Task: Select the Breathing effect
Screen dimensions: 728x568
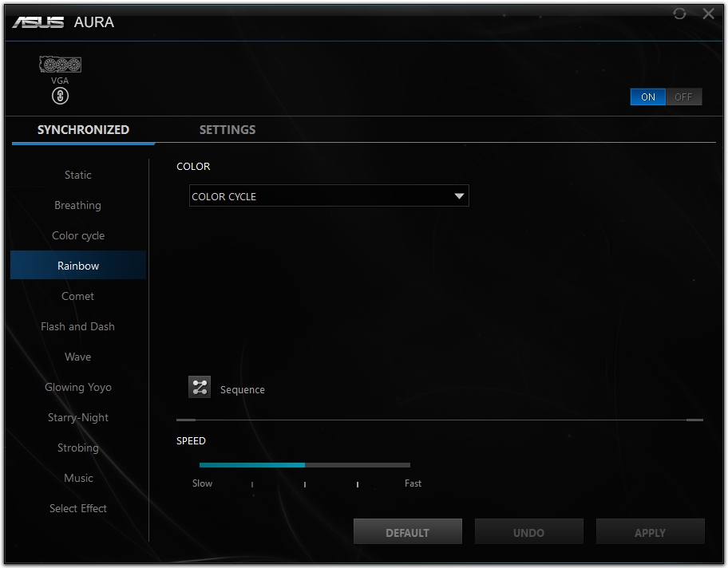Action: point(78,205)
